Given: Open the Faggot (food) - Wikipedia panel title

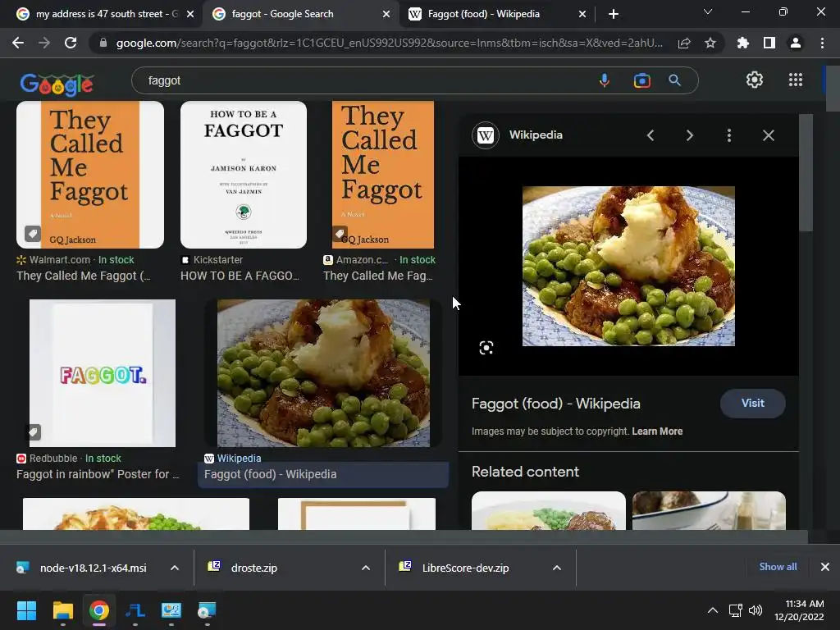Looking at the screenshot, I should pos(555,404).
